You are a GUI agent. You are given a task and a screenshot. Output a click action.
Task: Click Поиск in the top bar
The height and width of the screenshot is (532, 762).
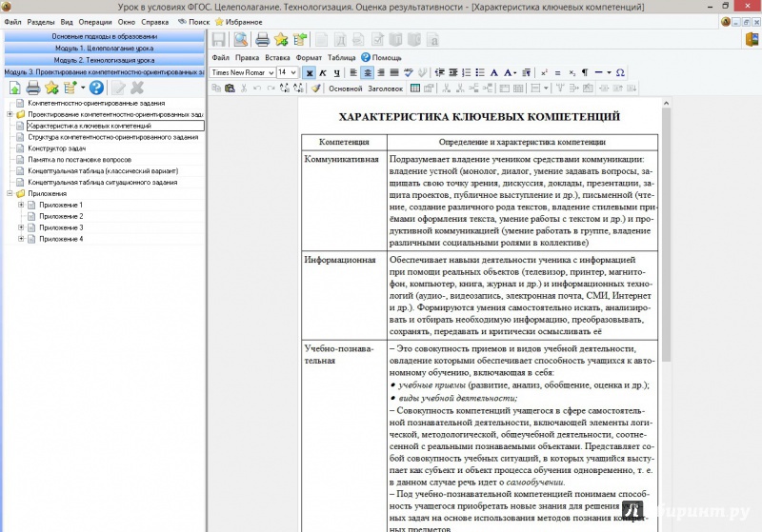pyautogui.click(x=194, y=22)
